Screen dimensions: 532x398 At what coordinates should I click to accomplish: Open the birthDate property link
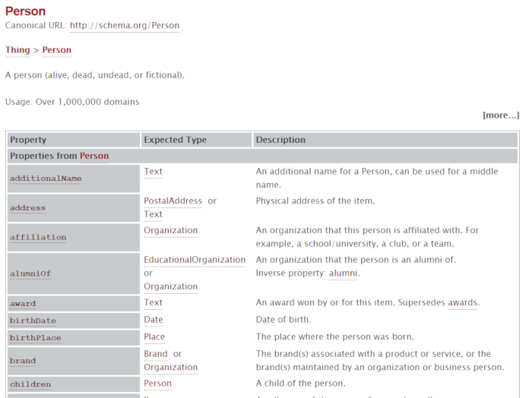33,321
